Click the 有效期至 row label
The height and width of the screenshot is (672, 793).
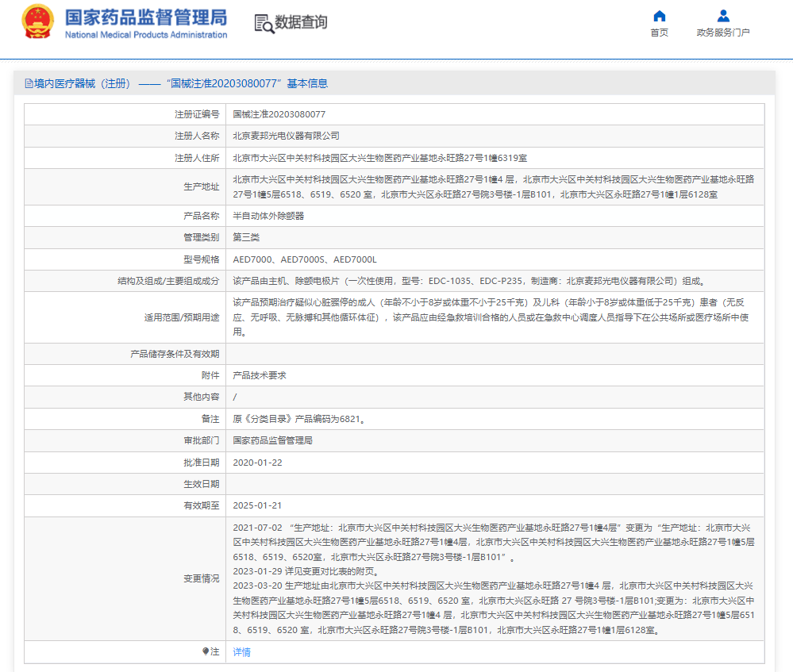pyautogui.click(x=202, y=505)
